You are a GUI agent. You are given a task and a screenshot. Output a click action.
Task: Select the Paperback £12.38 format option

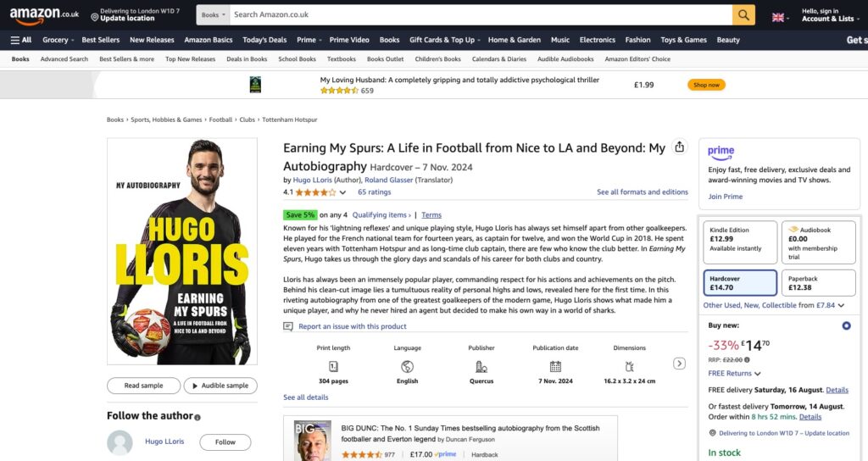click(x=818, y=283)
